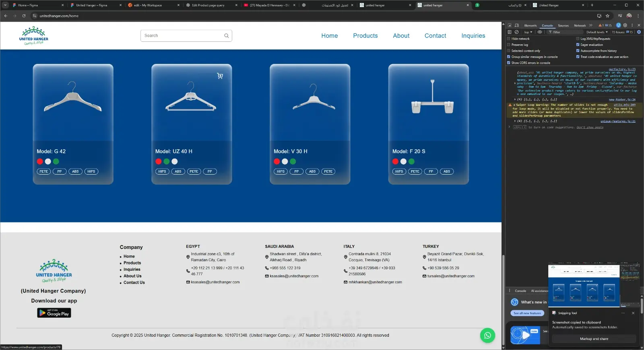The width and height of the screenshot is (644, 350).
Task: Check Selected context only
Action: [x=509, y=51]
